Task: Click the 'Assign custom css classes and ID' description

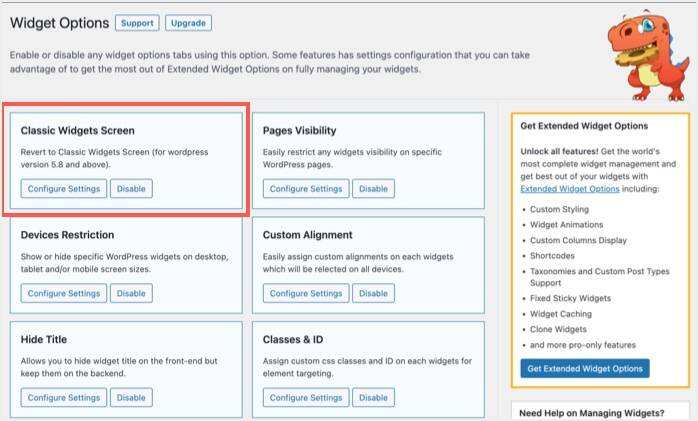Action: (x=367, y=367)
